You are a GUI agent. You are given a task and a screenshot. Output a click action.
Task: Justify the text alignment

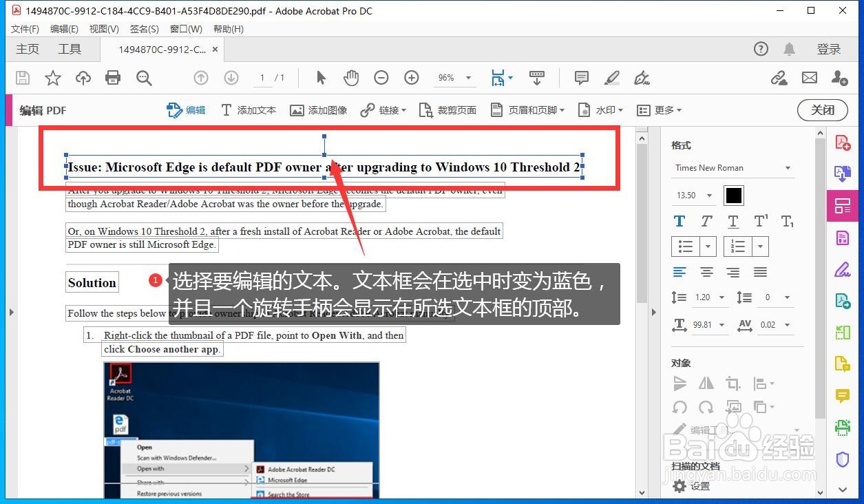point(760,273)
